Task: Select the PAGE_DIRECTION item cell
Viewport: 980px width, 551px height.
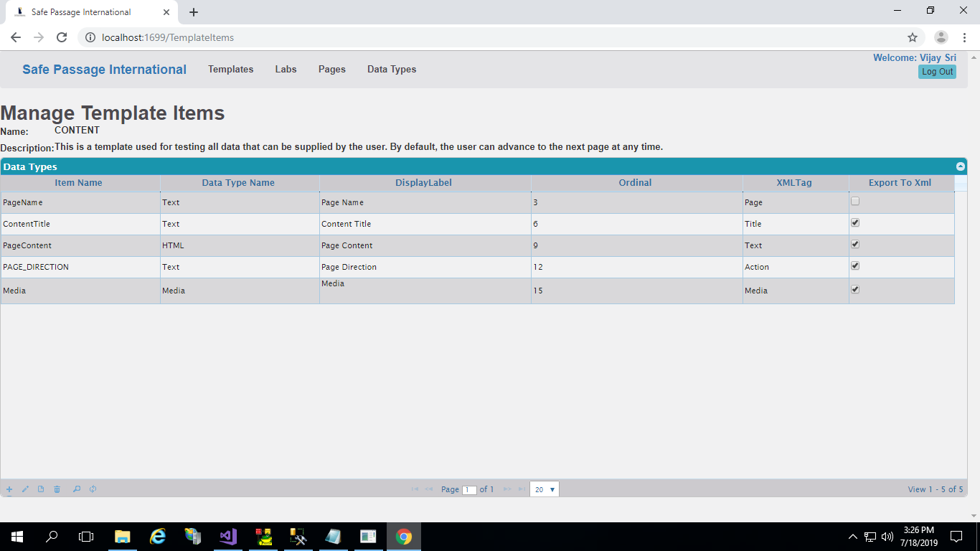Action: (80, 267)
